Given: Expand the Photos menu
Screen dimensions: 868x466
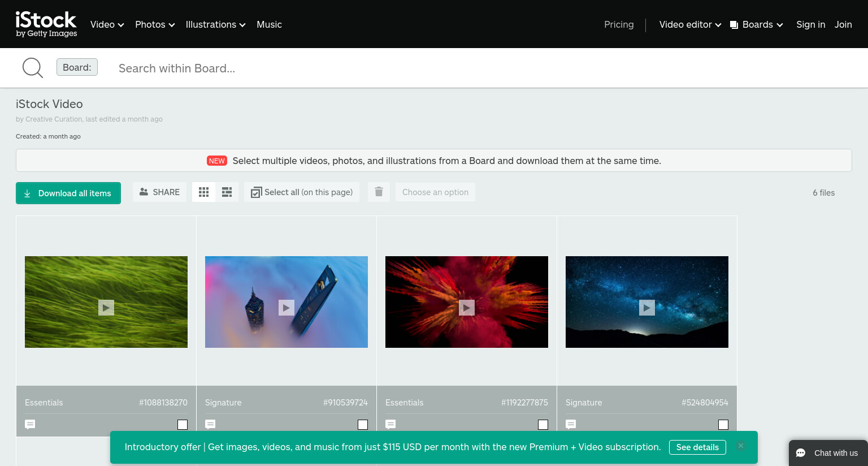Looking at the screenshot, I should tap(155, 24).
